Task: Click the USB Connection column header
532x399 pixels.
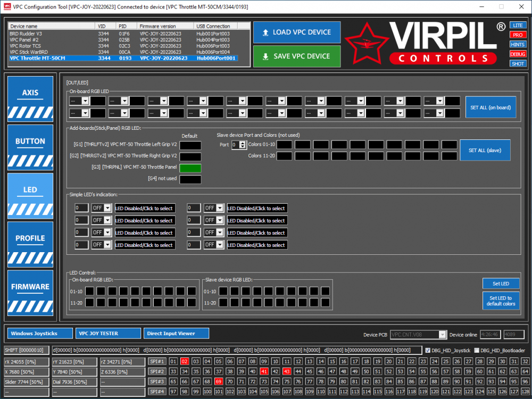Action: coord(216,26)
